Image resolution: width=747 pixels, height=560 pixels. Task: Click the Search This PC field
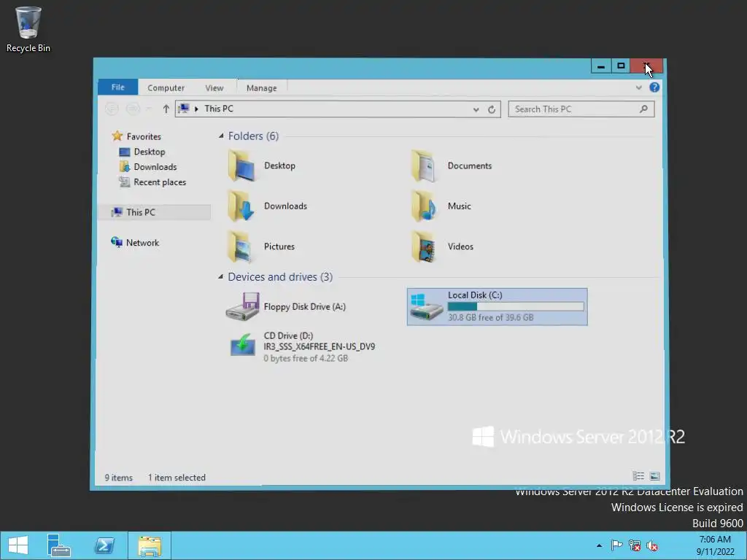pos(581,109)
